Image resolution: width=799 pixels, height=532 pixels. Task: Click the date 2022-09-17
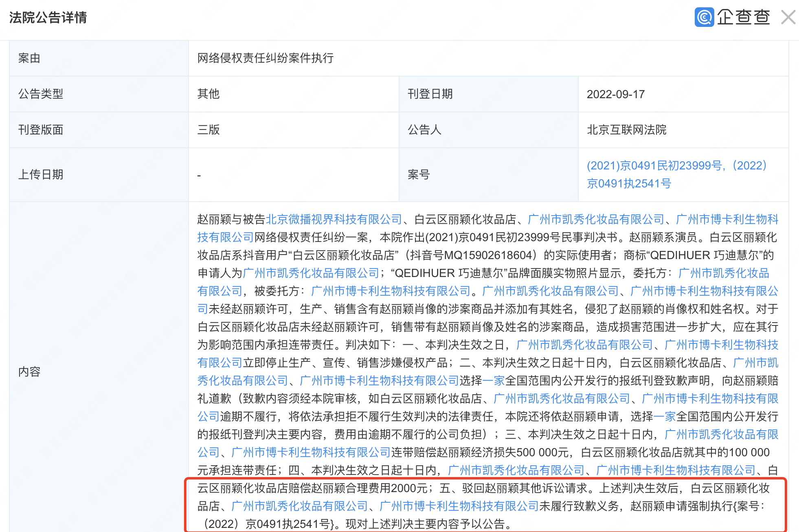pos(616,94)
